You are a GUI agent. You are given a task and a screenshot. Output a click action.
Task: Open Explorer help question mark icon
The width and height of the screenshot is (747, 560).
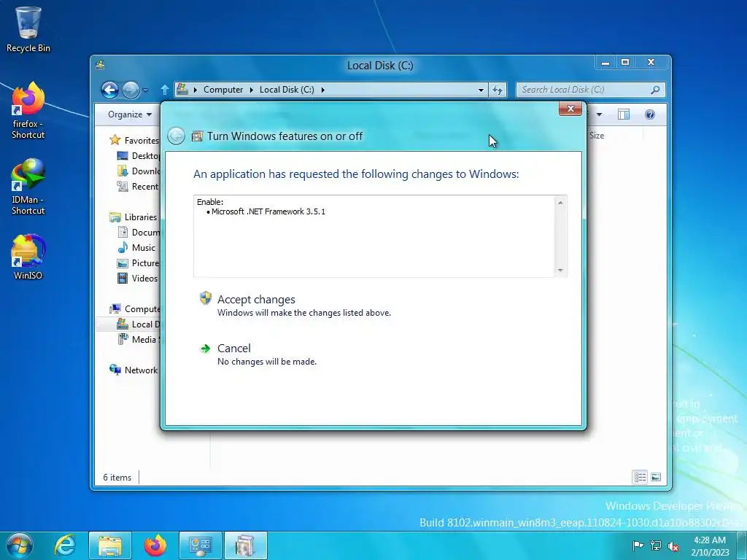tap(650, 114)
